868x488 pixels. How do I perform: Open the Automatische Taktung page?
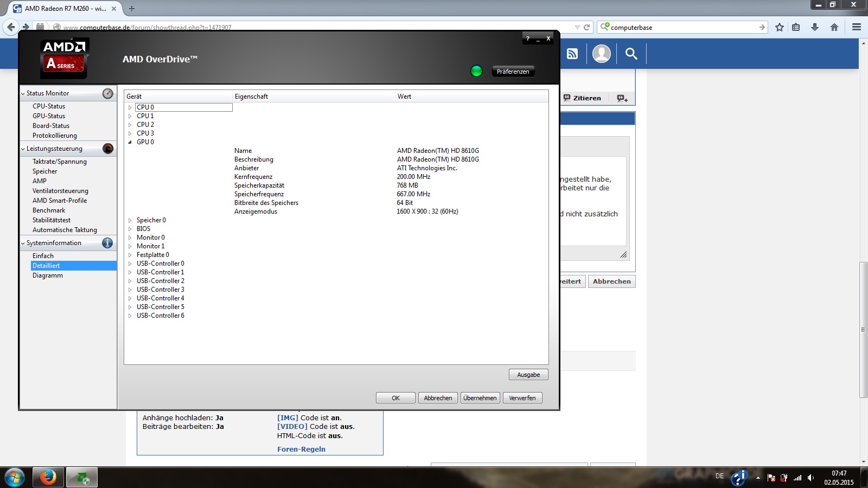point(65,230)
